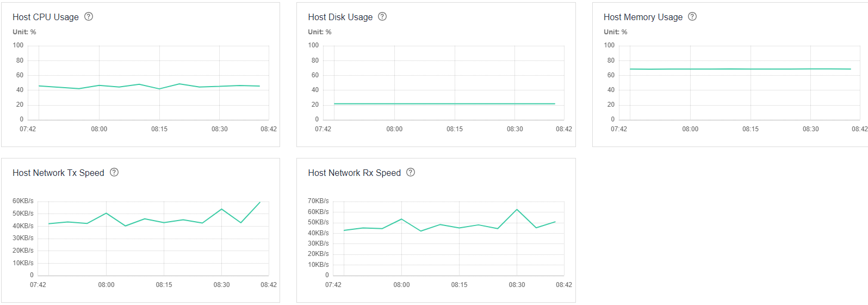Viewport: 868px width, 305px height.
Task: Click help icon beside Host Disk Usage
Action: coord(382,16)
